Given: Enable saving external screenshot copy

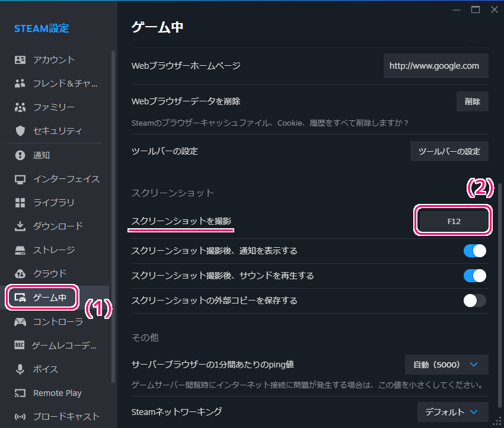Looking at the screenshot, I should [474, 301].
